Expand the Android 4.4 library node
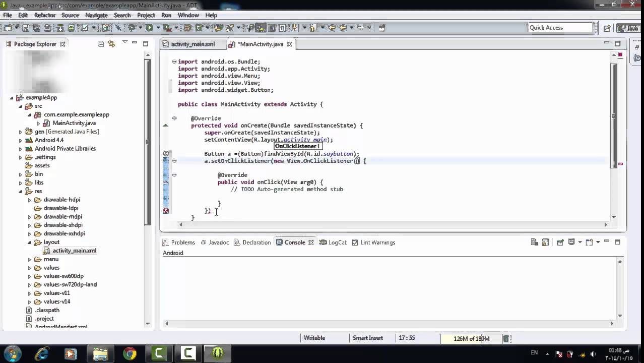644x363 pixels. 21,140
